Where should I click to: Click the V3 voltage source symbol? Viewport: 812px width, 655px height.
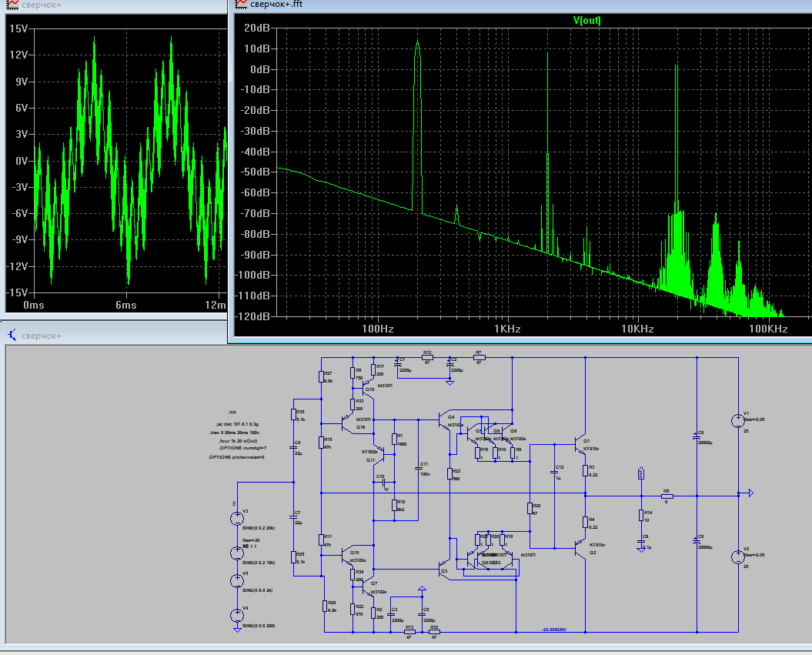(236, 518)
